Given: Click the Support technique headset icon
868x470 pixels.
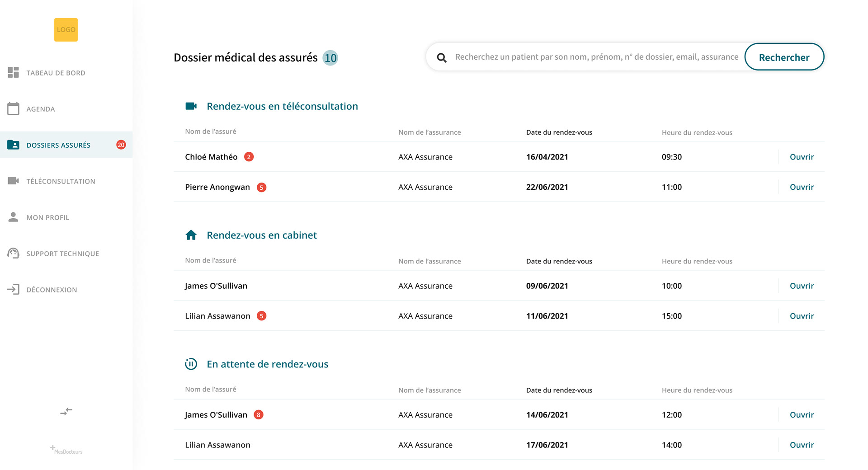Looking at the screenshot, I should click(x=13, y=253).
